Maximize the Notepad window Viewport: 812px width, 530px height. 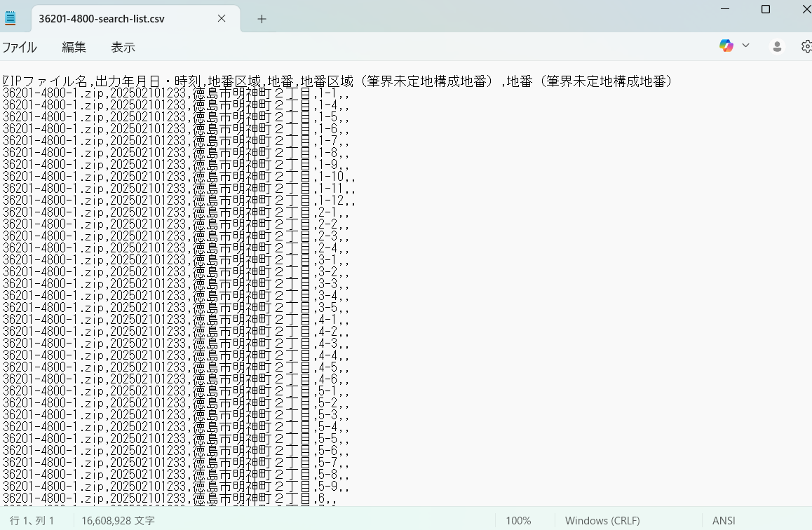click(766, 9)
